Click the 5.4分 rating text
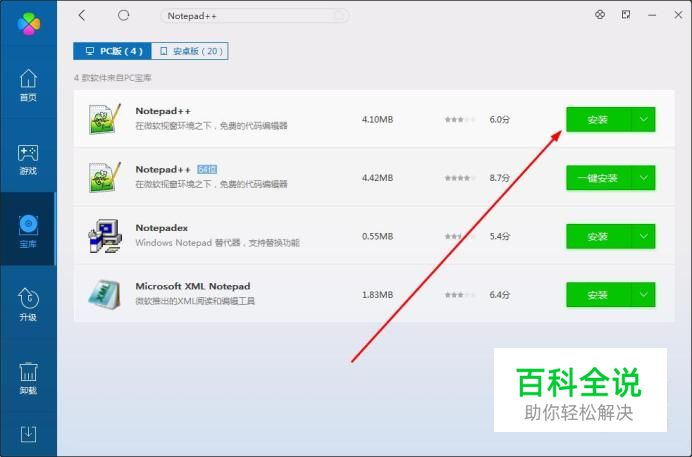Screen dimensions: 692x457 pos(500,236)
